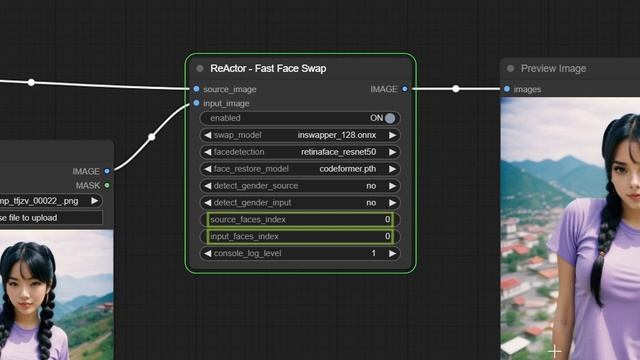
Task: Click right arrow of detect_gender_source
Action: point(392,186)
